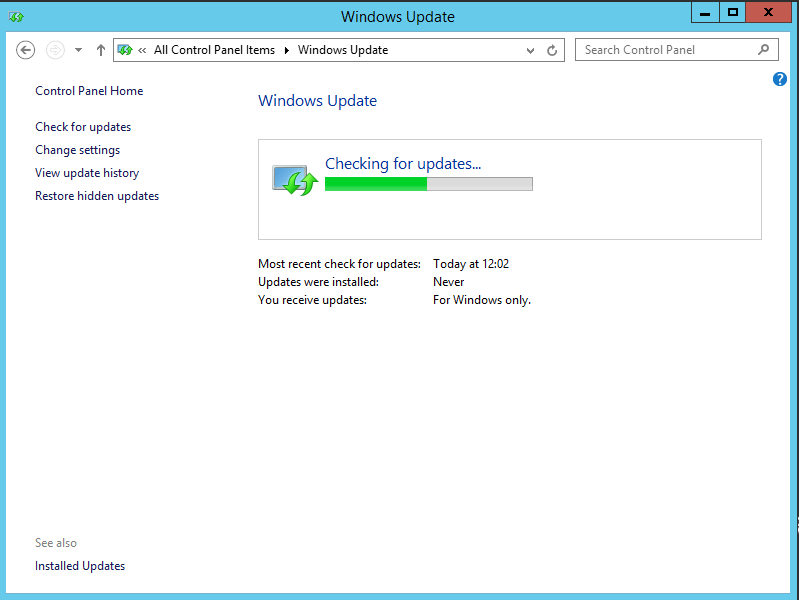Click 'For Windows only.' text
Screen dimensions: 799x600
[x=482, y=300]
